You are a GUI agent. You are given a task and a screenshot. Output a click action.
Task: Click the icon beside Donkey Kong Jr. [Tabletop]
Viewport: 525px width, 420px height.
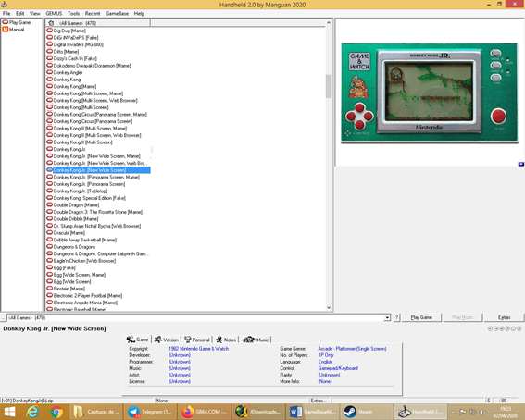[x=50, y=191]
